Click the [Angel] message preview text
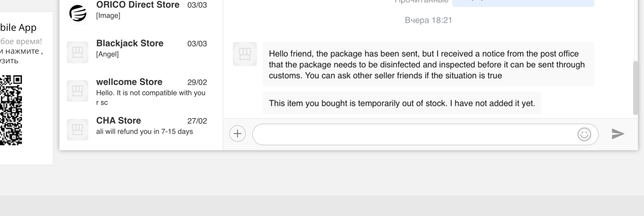This screenshot has width=644, height=216. pyautogui.click(x=107, y=54)
